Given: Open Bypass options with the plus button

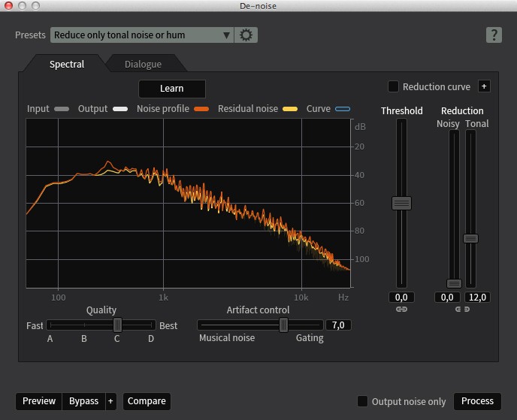Looking at the screenshot, I should click(110, 401).
